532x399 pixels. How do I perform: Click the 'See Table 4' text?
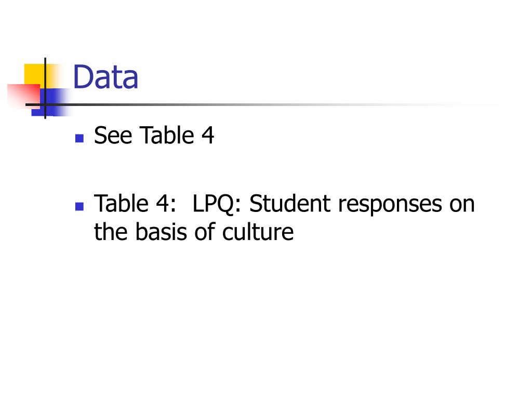[x=154, y=135]
